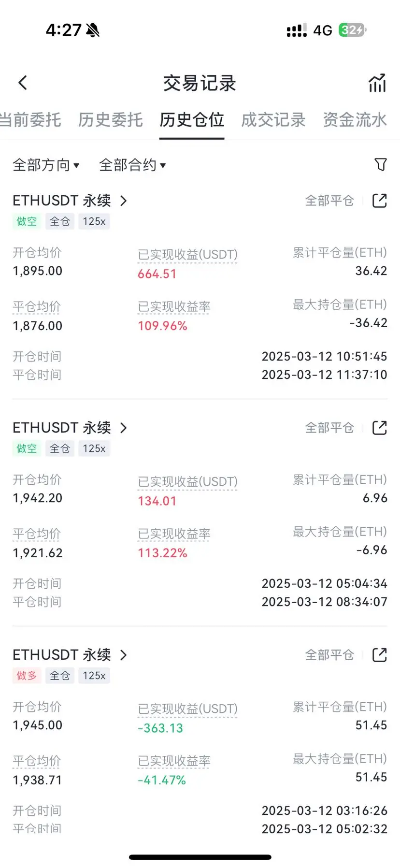Tap 已实现收益率 label above -41.47%
The height and width of the screenshot is (868, 400).
(x=174, y=761)
